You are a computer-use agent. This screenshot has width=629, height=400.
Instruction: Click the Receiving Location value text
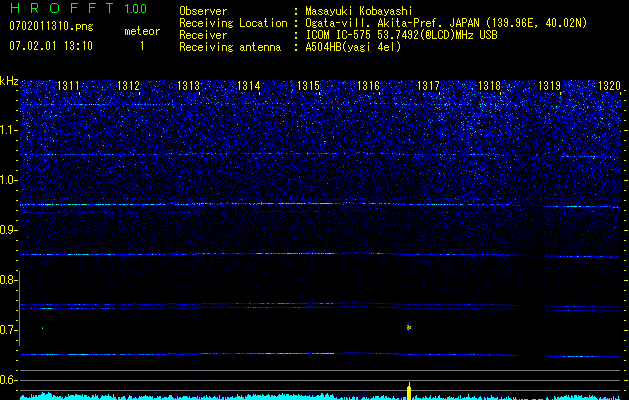pos(445,23)
